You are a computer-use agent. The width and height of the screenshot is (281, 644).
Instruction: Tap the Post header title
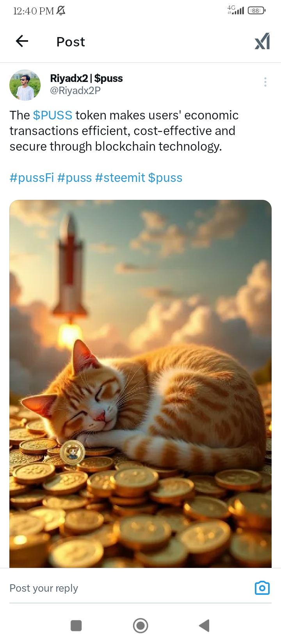71,42
